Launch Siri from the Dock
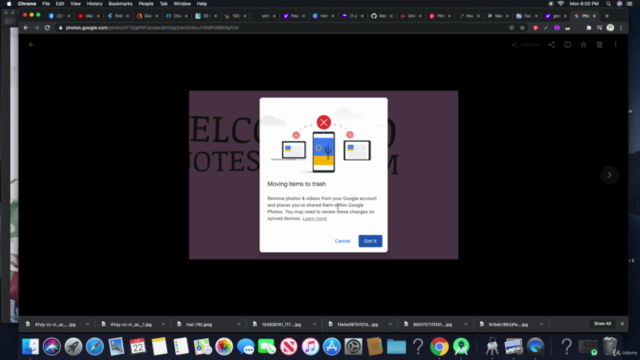 click(52, 347)
